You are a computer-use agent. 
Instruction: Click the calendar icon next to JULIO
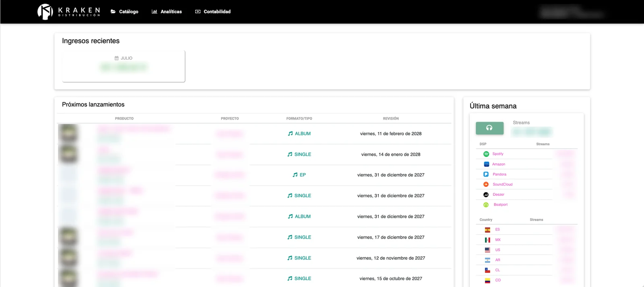click(117, 58)
